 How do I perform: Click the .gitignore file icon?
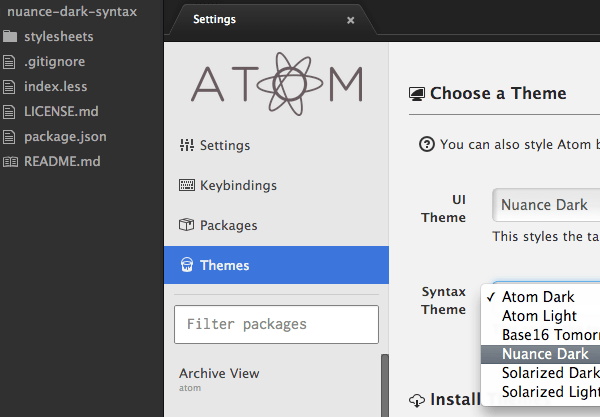pyautogui.click(x=9, y=62)
